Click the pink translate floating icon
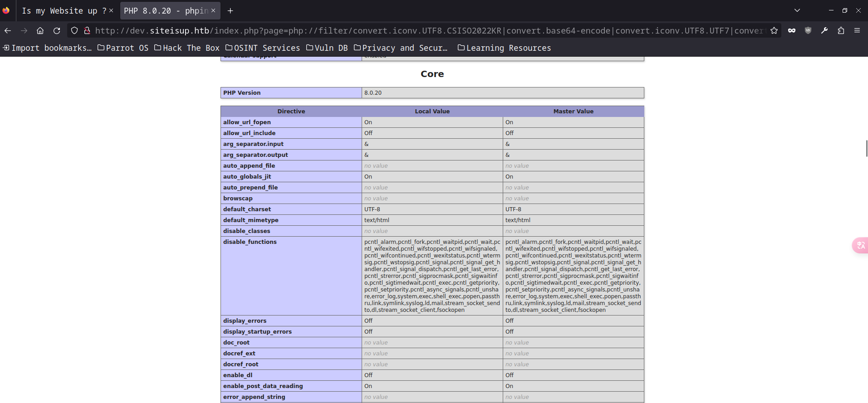 (861, 245)
